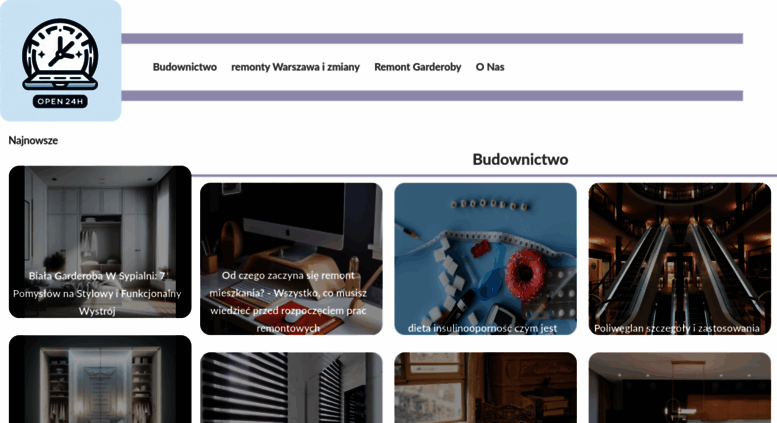
Task: Read Od czego zaczyna się remont mieszkania
Action: click(288, 302)
